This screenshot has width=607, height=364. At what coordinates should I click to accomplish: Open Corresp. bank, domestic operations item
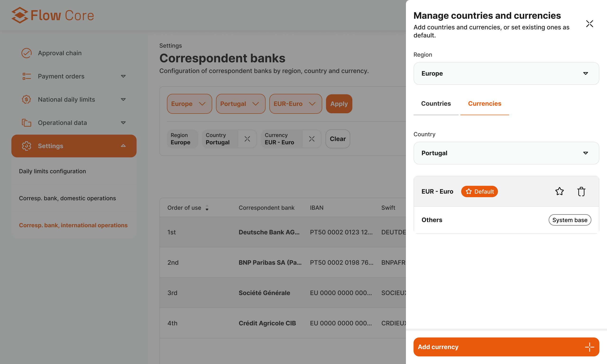tap(74, 198)
